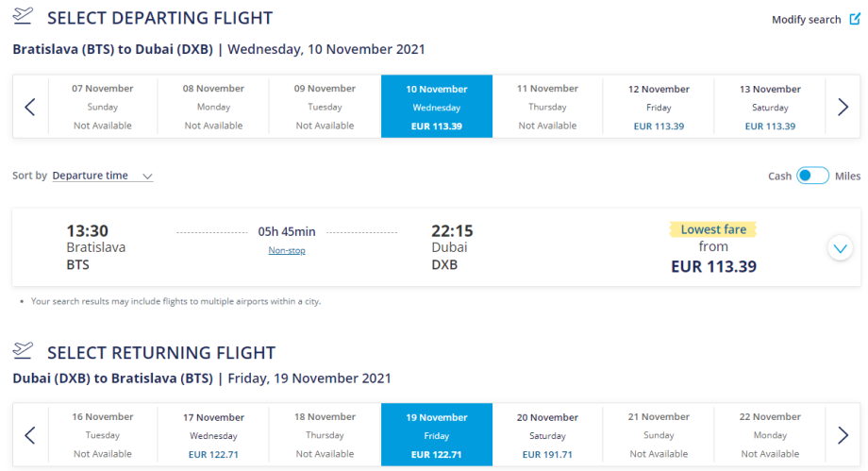Expand the 13:30 Bratislava flight details
Screen dimensions: 868x471
839,248
